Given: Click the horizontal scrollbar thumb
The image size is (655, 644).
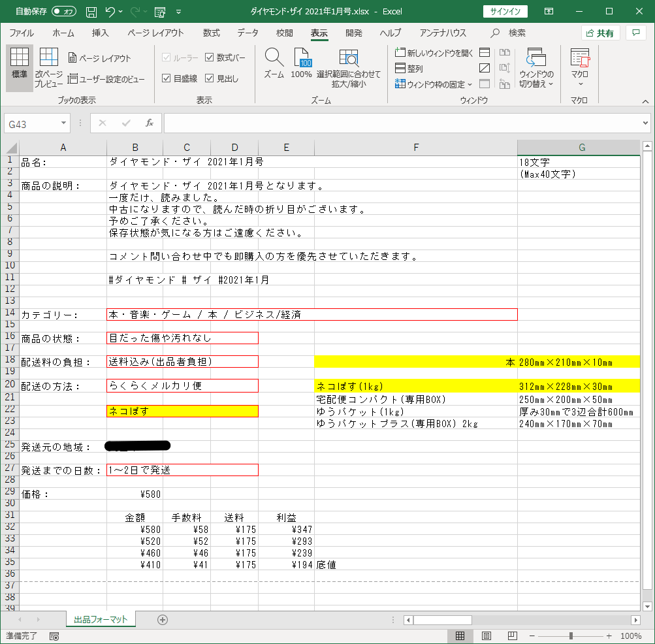Looking at the screenshot, I should pos(442,620).
